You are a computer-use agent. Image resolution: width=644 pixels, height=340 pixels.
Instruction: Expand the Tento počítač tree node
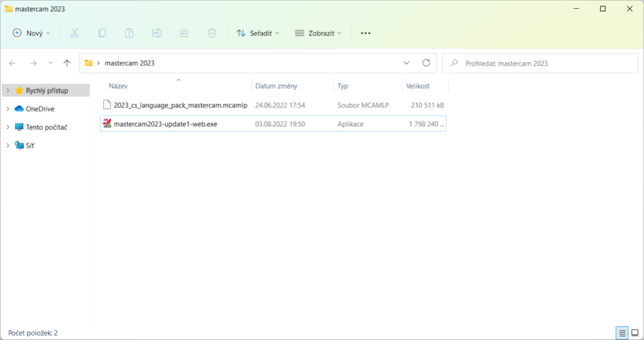[x=8, y=127]
